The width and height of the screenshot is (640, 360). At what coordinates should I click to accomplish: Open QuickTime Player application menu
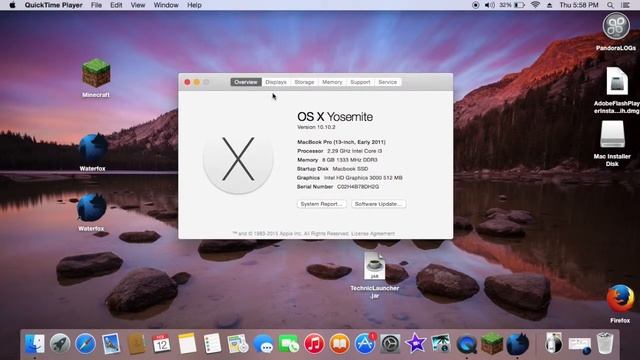coord(53,5)
